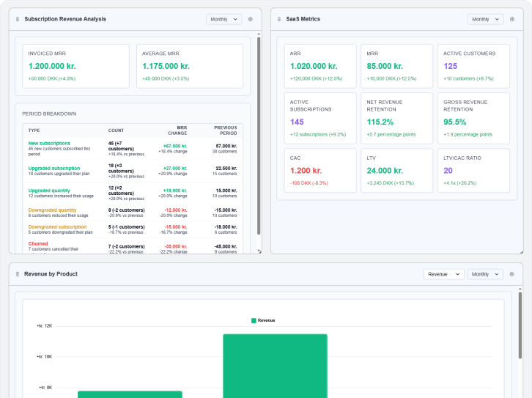
Task: Select the CAC metric card
Action: click(x=320, y=170)
